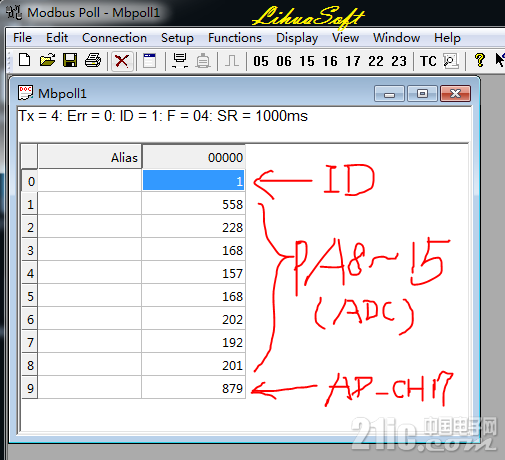
Task: Open the Display menu
Action: pos(297,38)
